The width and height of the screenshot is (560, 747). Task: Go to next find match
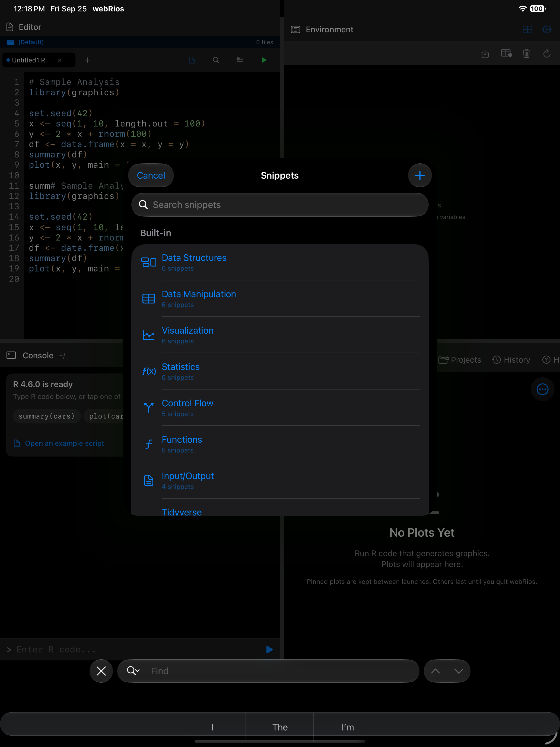(459, 671)
